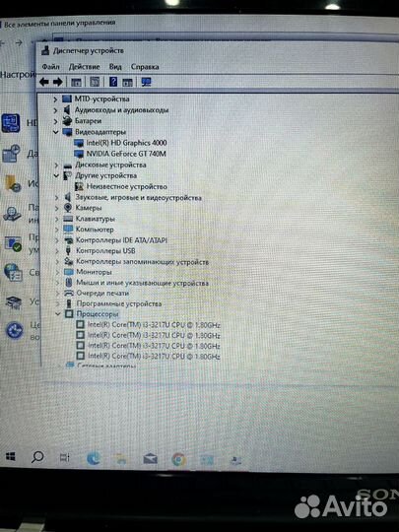Open the Действие menu

(84, 67)
